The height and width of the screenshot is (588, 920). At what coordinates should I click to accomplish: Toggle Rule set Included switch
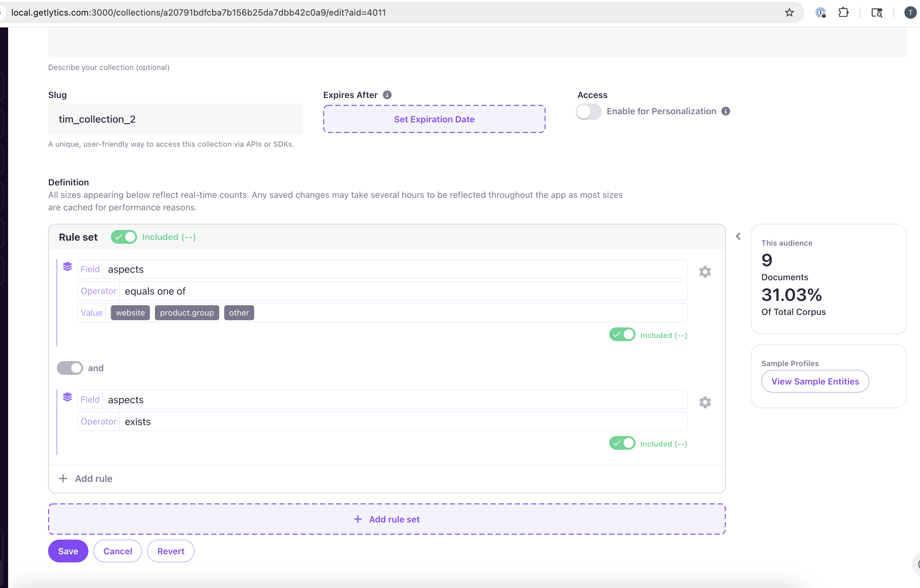pos(124,237)
